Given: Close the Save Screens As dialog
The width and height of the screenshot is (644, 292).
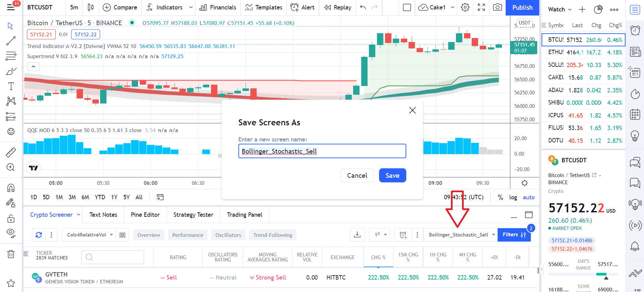Looking at the screenshot, I should click(x=412, y=110).
